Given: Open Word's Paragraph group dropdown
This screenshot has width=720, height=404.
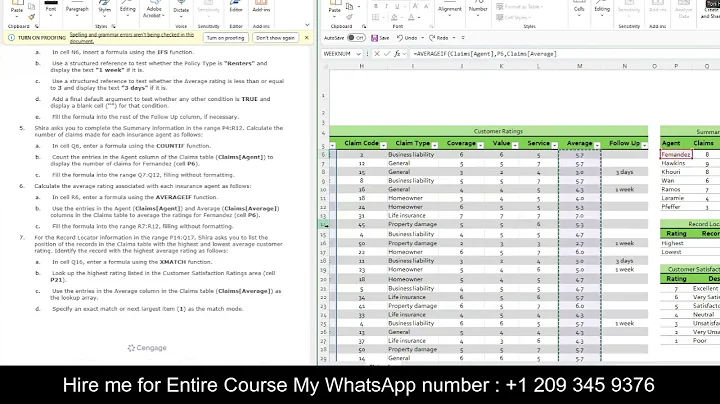Looking at the screenshot, I should tap(77, 8).
